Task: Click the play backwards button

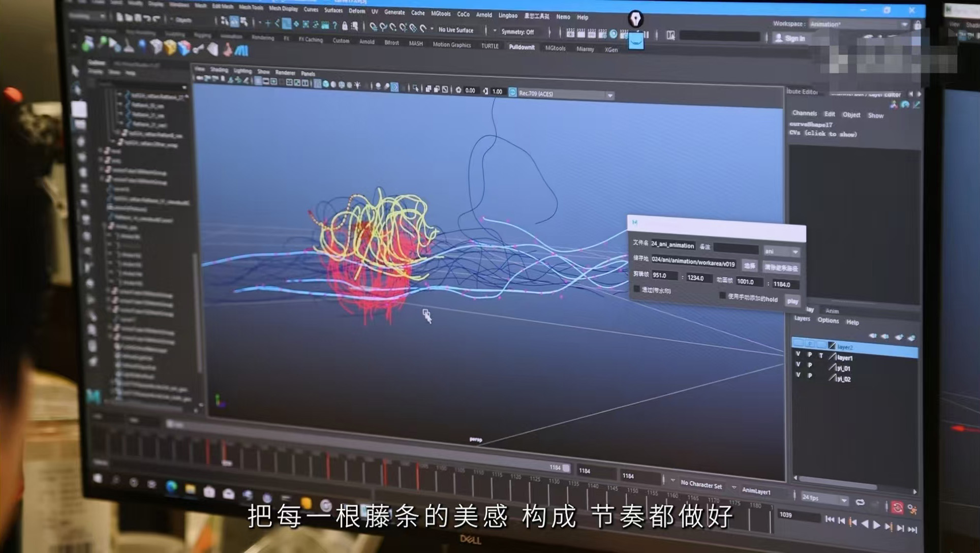Action: tap(865, 524)
